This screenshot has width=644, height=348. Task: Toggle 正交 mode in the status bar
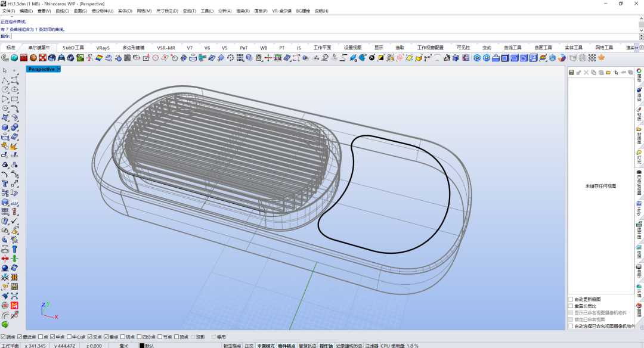249,346
